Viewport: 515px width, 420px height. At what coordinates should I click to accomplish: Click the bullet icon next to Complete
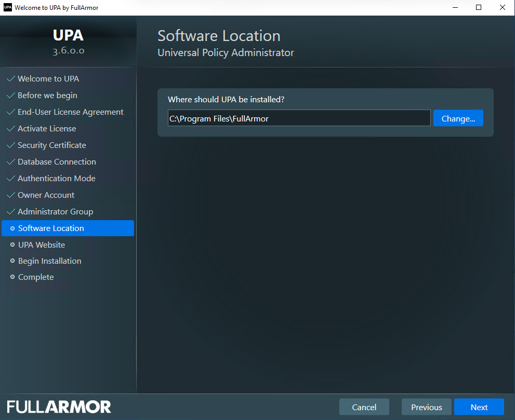click(12, 277)
